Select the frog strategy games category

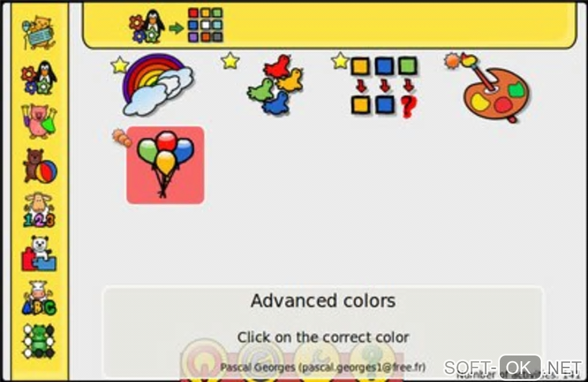[39, 342]
